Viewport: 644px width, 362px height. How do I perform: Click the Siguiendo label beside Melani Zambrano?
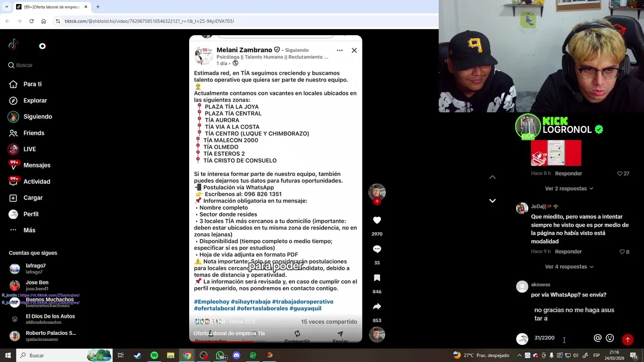[x=296, y=50]
